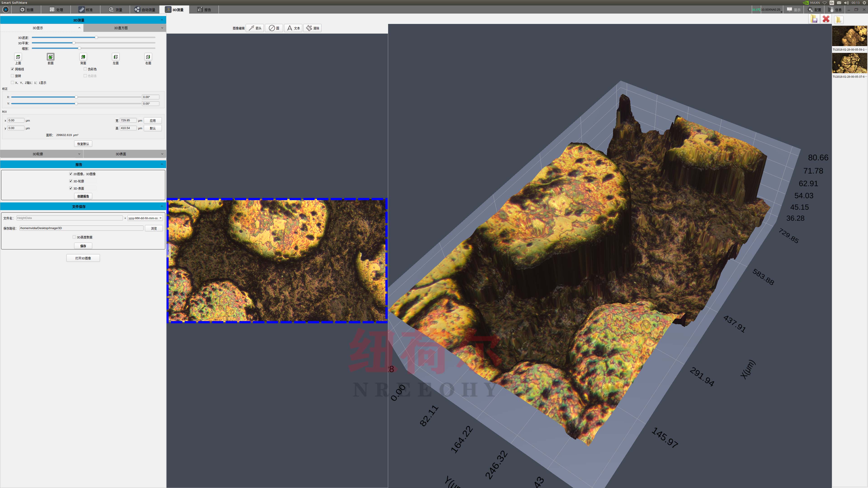The image size is (868, 488).
Task: Switch to the 报告 report tab
Action: click(x=204, y=10)
